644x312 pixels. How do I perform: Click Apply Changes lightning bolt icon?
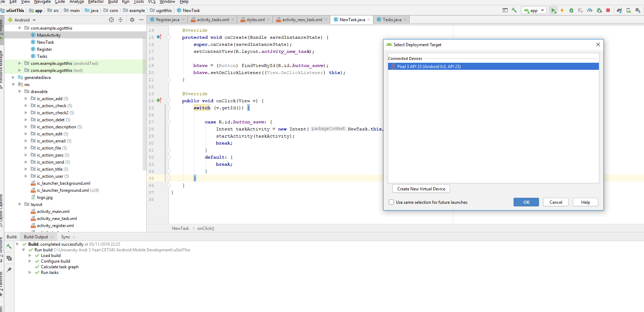562,11
